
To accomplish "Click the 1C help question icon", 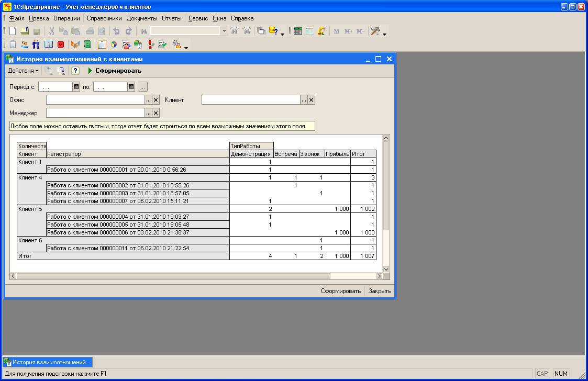I will [x=273, y=31].
